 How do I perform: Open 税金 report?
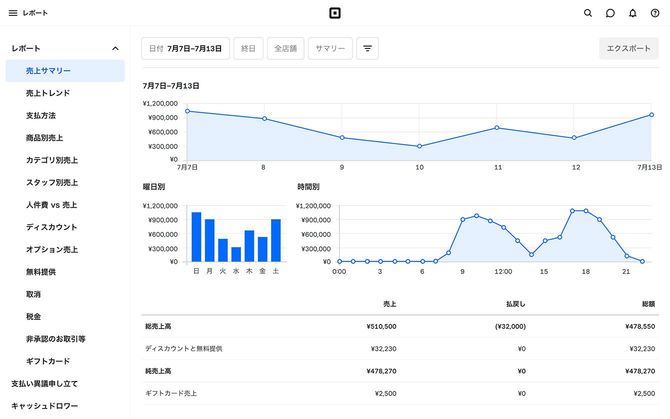tap(33, 316)
